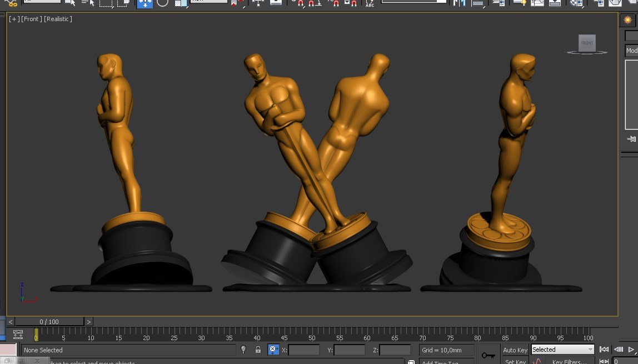Click the Isolate Selection lightbulb icon

pyautogui.click(x=243, y=350)
